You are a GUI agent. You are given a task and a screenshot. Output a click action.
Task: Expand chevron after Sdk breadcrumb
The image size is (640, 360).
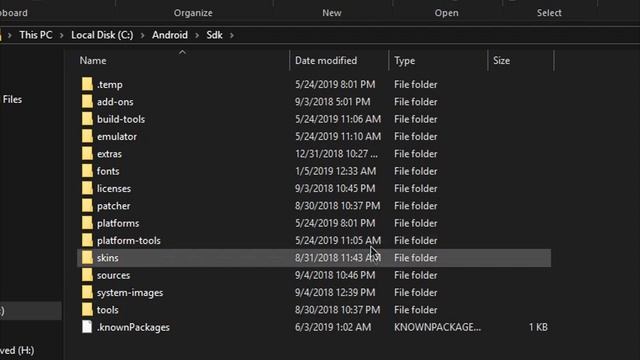[x=232, y=36]
